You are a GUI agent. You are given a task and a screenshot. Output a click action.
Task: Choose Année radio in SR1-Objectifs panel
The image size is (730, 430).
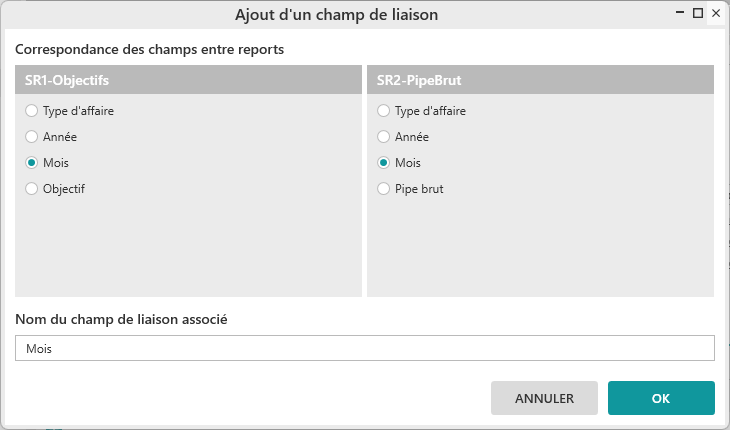[x=32, y=137]
